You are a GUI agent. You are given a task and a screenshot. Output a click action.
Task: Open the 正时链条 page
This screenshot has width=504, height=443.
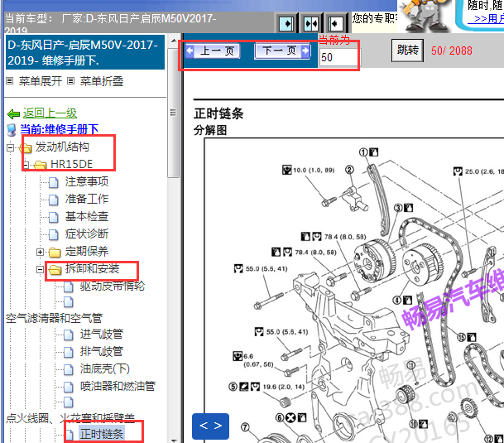click(x=102, y=434)
